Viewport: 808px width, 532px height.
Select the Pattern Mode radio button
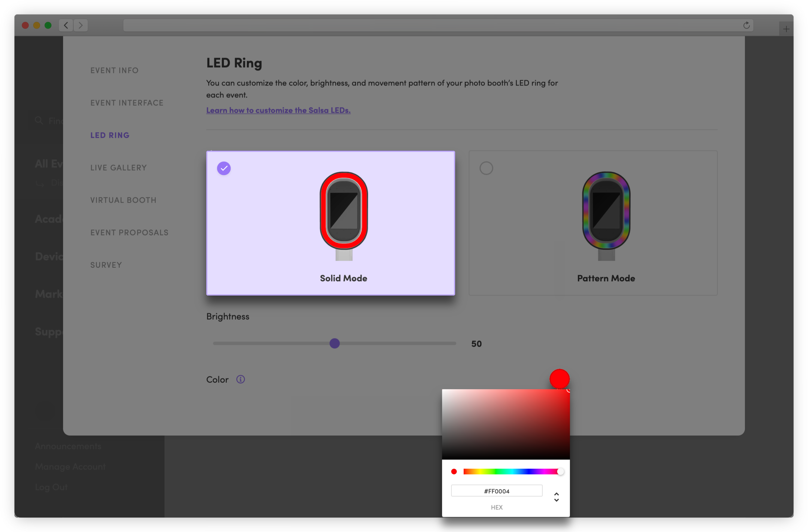pos(486,168)
